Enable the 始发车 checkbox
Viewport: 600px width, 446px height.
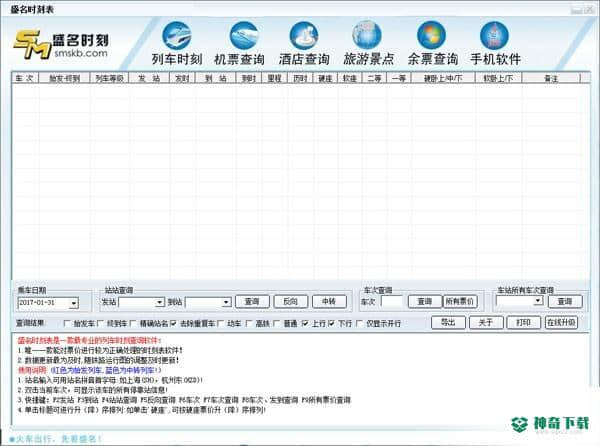[x=67, y=324]
